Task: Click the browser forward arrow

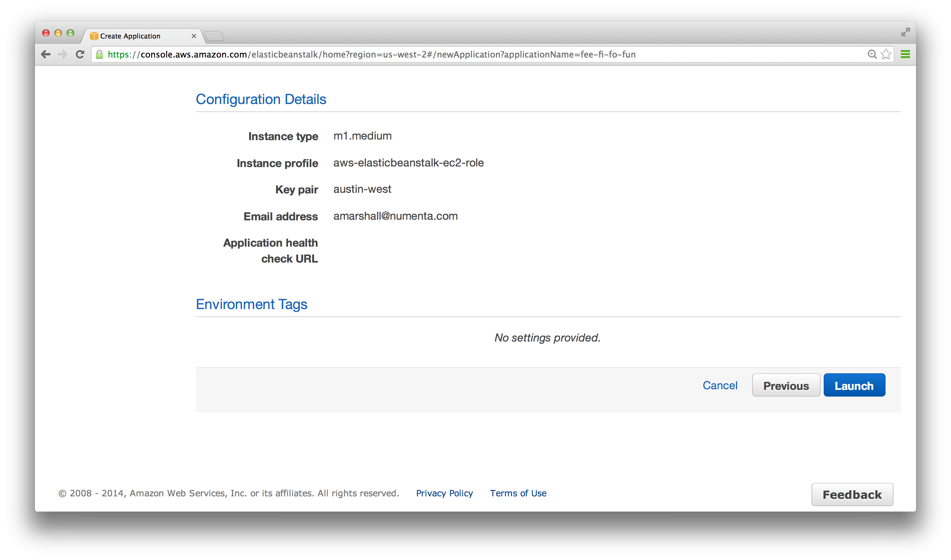Action: click(63, 54)
